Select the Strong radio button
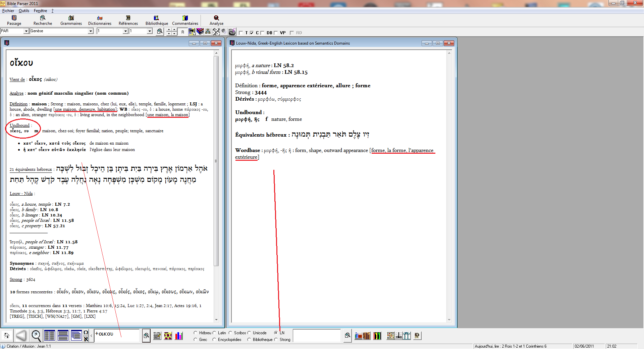 (276, 340)
